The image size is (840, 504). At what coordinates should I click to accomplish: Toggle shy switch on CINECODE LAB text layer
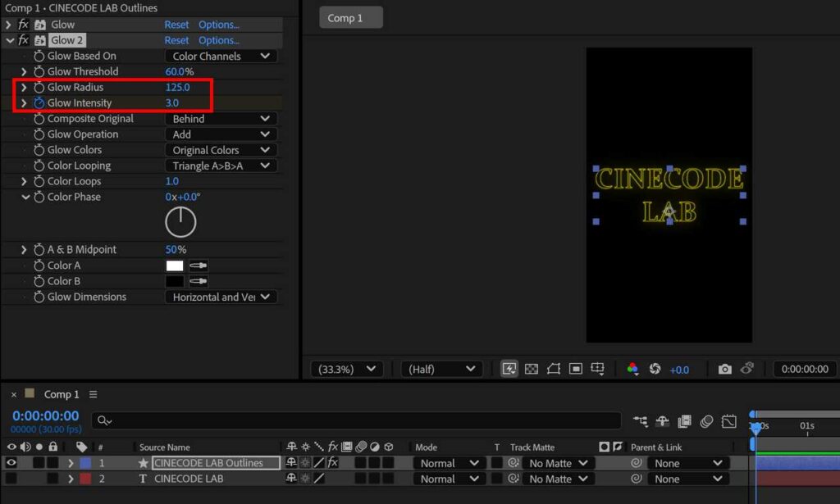click(291, 479)
